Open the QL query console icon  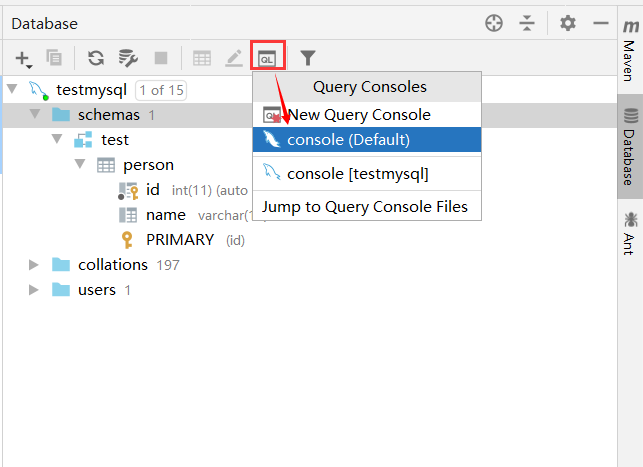click(267, 59)
